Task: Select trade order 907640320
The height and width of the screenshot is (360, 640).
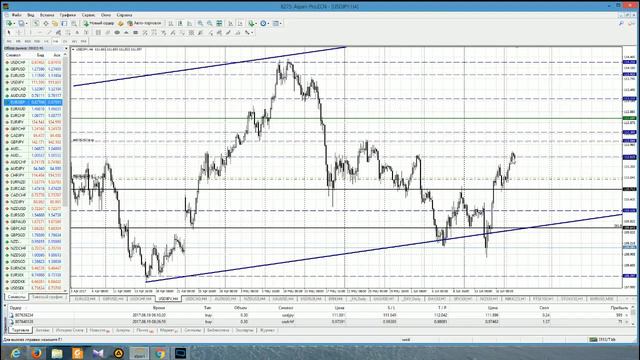Action: tap(318, 322)
